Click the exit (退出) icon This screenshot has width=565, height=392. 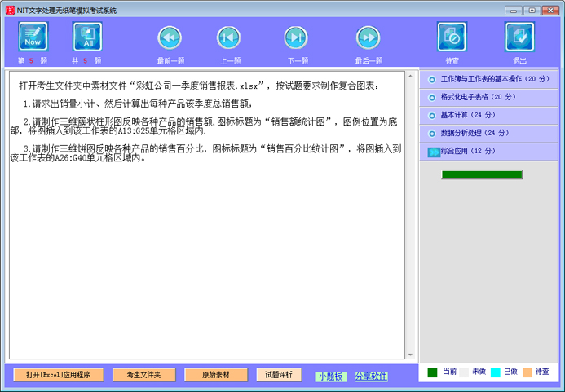point(519,37)
